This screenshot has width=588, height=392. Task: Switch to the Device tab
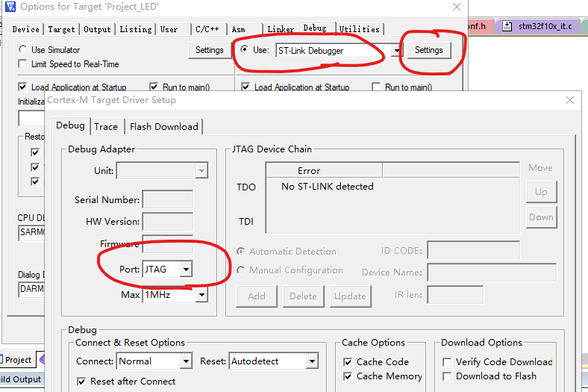tap(25, 29)
